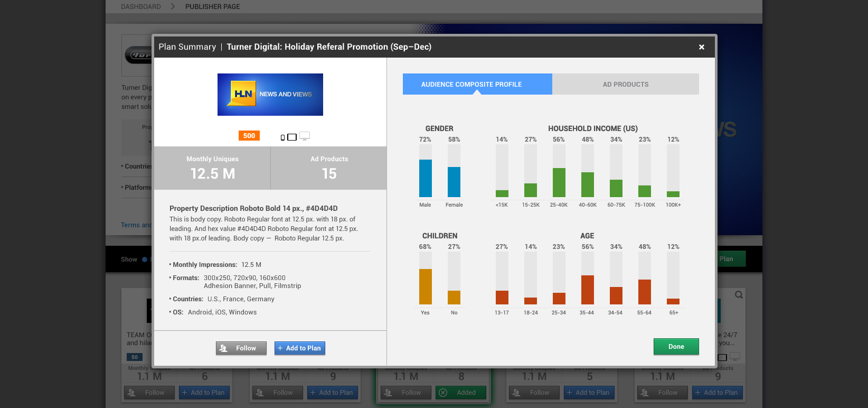The height and width of the screenshot is (408, 868).
Task: Click the Male gender bar
Action: [x=426, y=178]
